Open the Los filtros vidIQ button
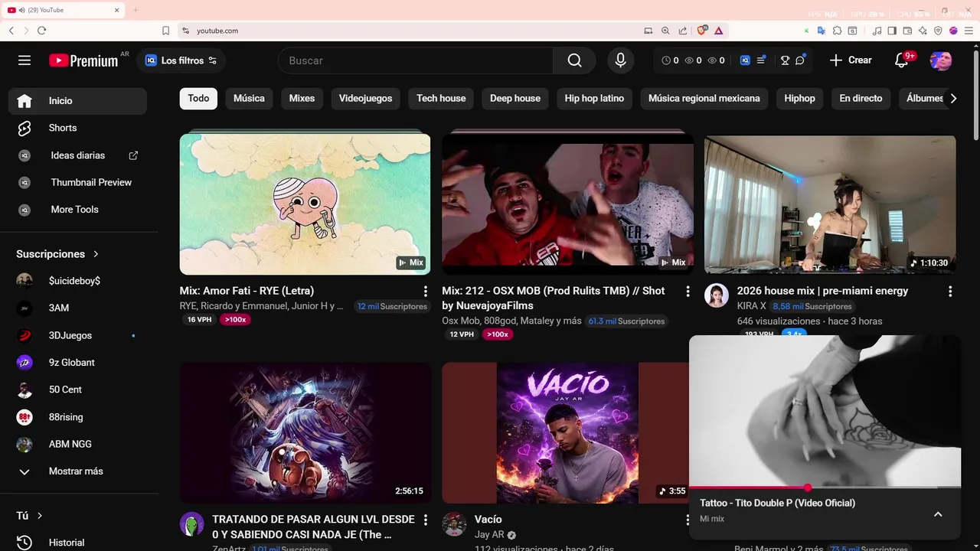The image size is (980, 551). tap(181, 60)
